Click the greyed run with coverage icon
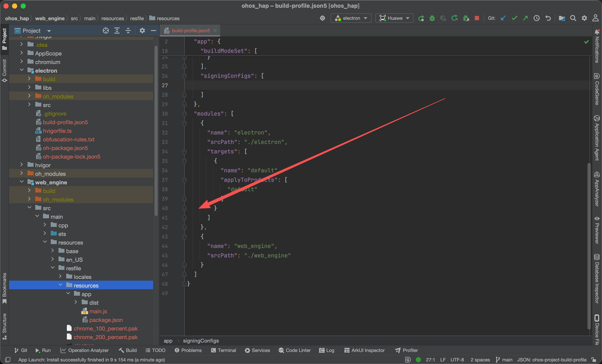This screenshot has height=364, width=602. coord(443,18)
